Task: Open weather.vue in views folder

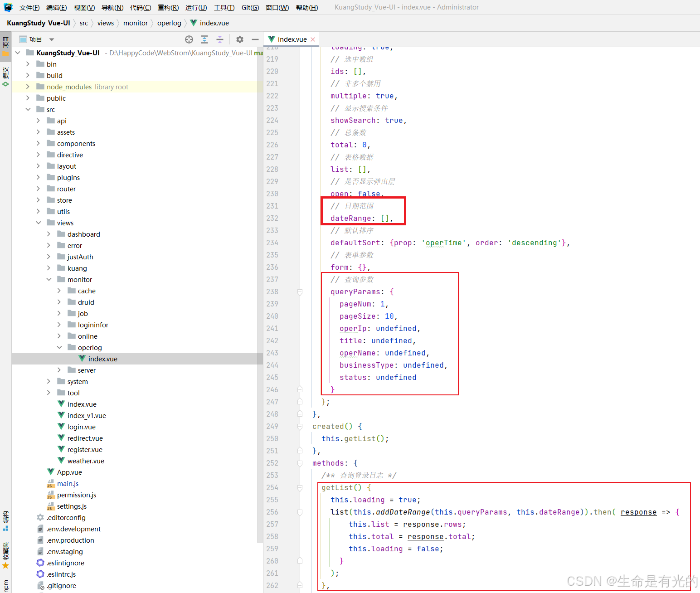Action: 81,461
